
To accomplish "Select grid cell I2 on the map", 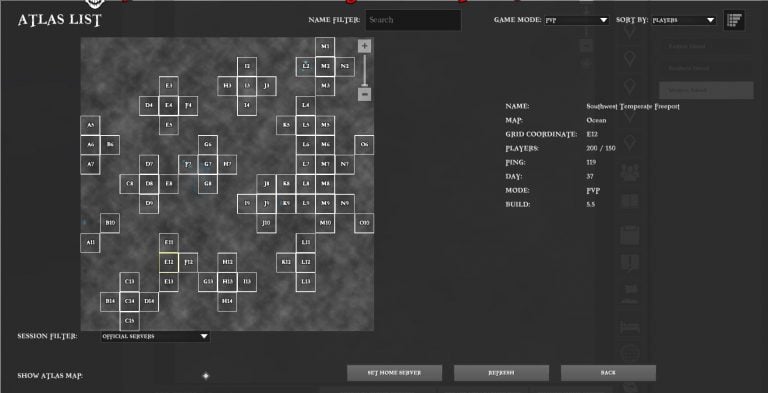I will 247,66.
